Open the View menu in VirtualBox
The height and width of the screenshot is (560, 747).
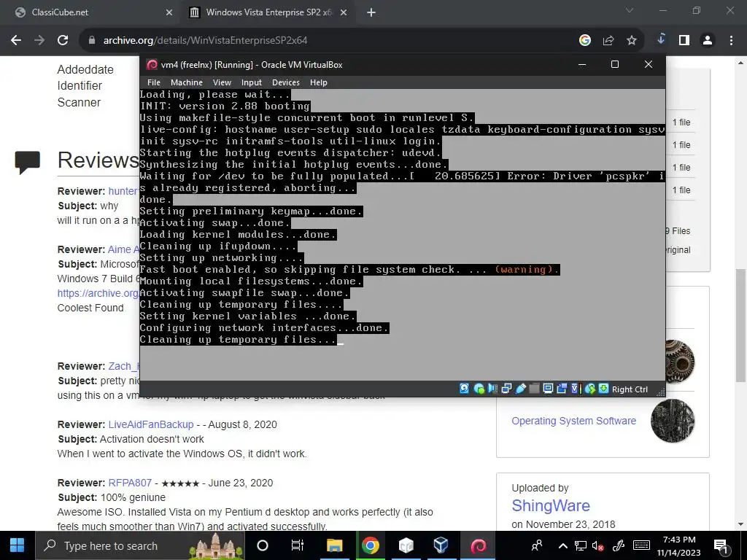point(222,82)
